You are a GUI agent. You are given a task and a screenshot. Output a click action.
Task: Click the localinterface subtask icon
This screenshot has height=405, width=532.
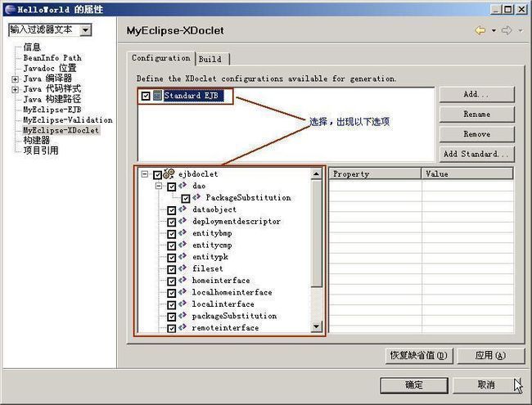pyautogui.click(x=183, y=304)
